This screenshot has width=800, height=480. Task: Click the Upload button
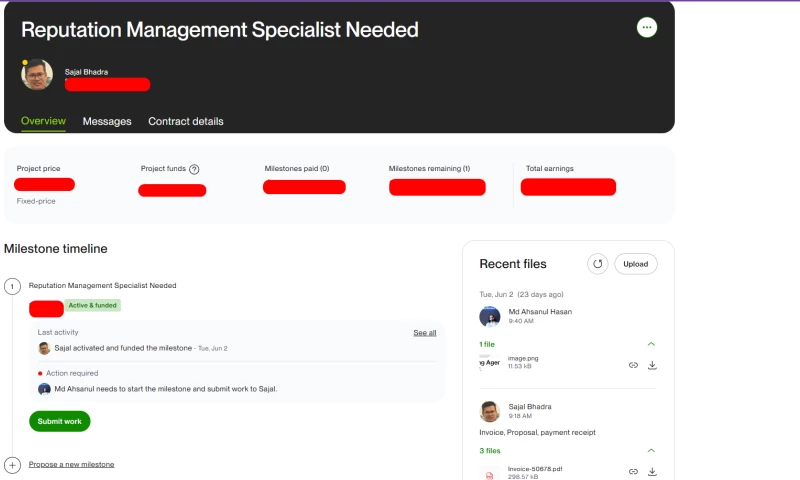(x=636, y=264)
